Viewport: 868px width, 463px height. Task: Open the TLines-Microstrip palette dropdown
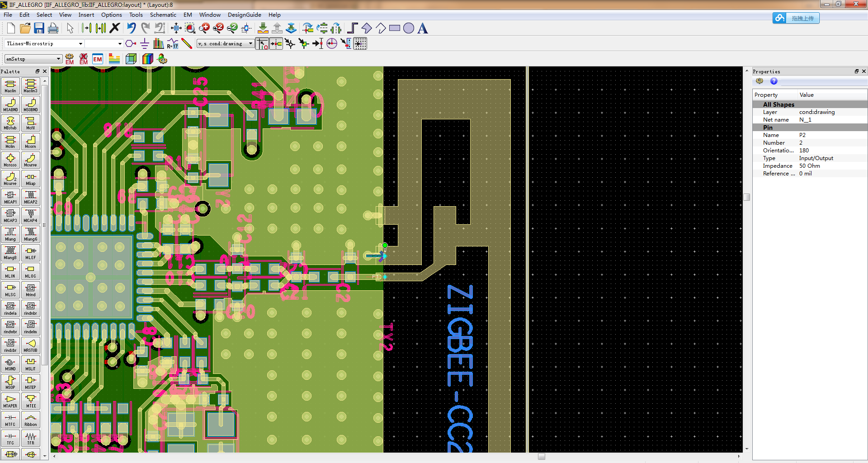pyautogui.click(x=80, y=44)
